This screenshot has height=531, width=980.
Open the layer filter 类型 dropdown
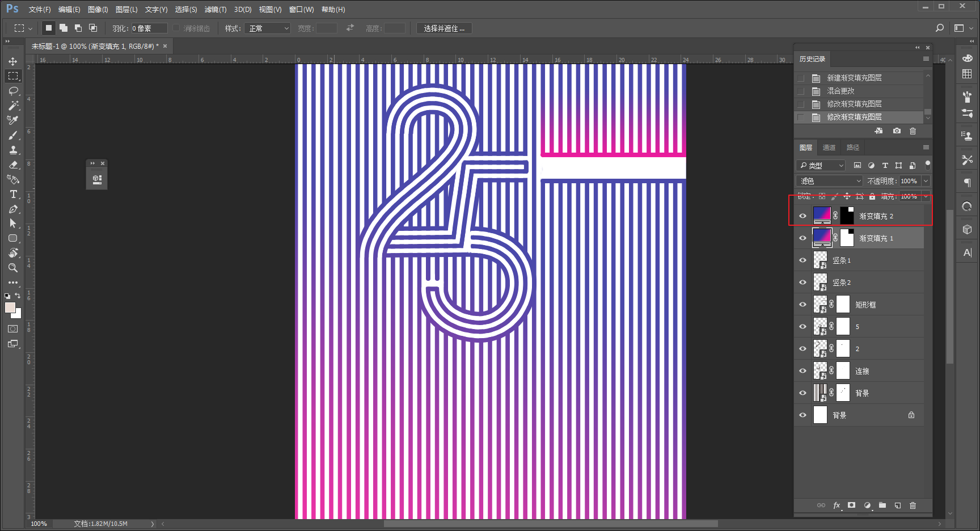pyautogui.click(x=821, y=165)
